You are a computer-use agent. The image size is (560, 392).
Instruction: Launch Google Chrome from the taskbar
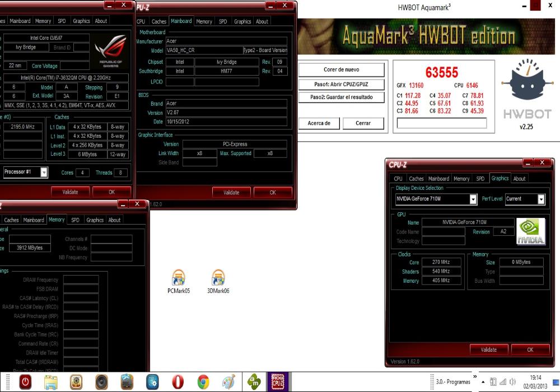point(203,382)
